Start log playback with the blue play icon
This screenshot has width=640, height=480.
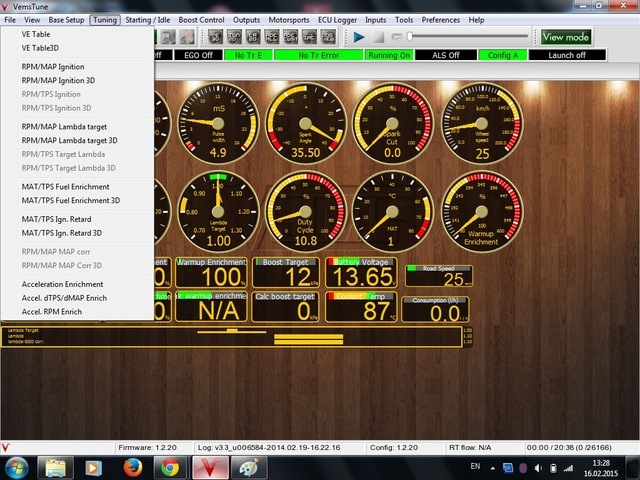[359, 37]
